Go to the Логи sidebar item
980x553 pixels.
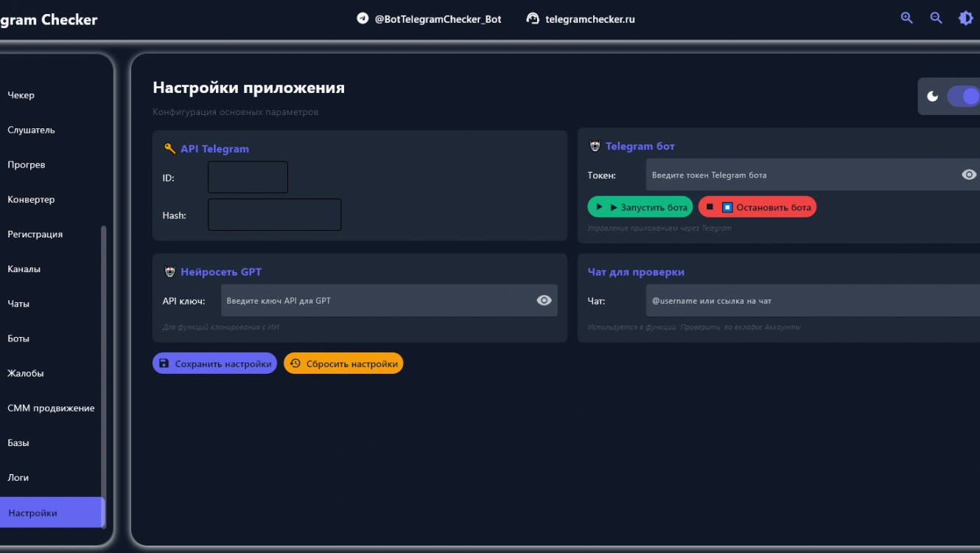point(18,478)
